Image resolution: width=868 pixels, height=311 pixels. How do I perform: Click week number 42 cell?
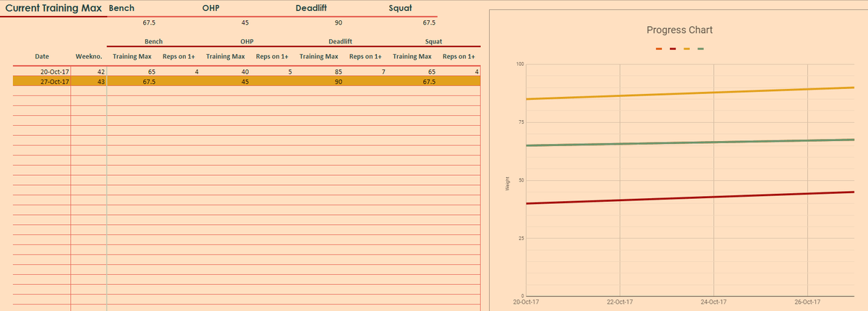click(101, 72)
